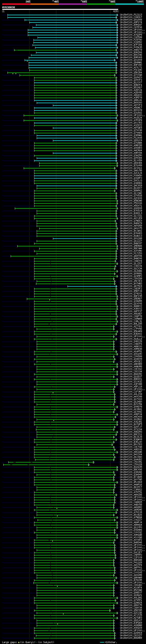Select hit label UniRef100_A4RZT9
The width and height of the screenshot is (146, 644).
131,50
